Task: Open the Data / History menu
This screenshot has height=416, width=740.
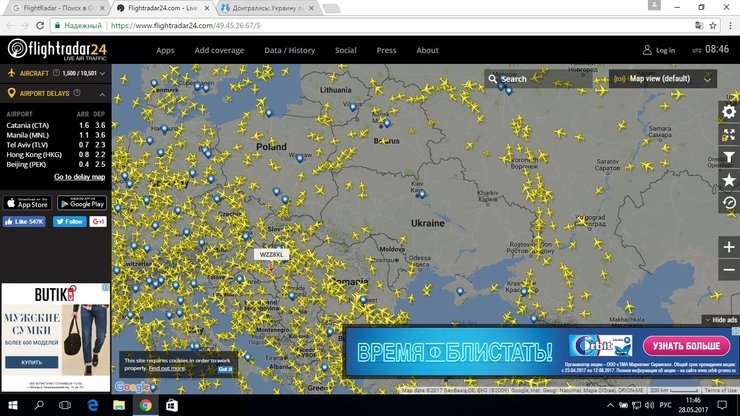Action: point(287,50)
